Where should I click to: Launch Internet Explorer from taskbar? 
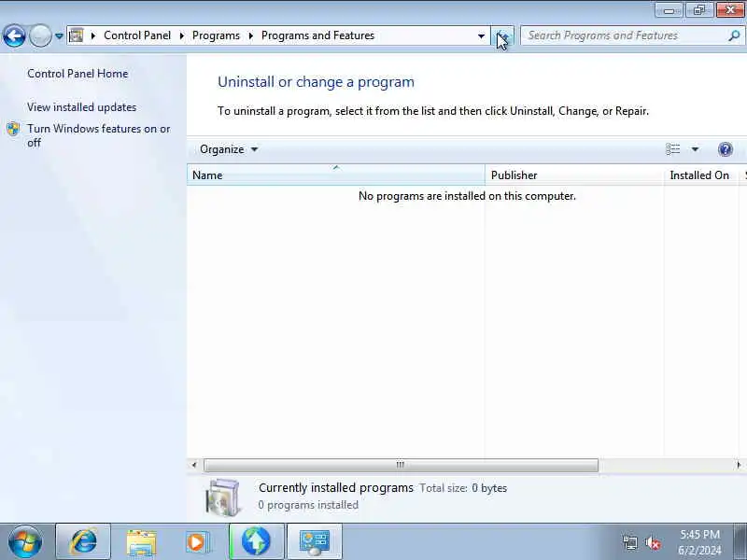(x=83, y=542)
